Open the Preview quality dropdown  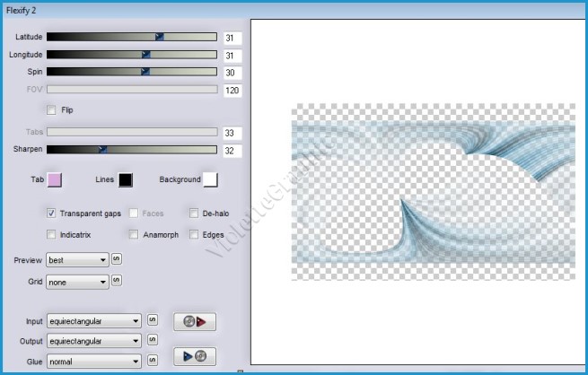click(x=77, y=259)
